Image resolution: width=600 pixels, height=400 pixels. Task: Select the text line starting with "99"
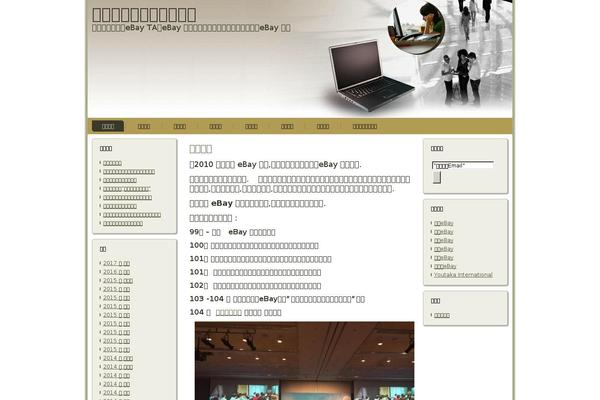232,232
